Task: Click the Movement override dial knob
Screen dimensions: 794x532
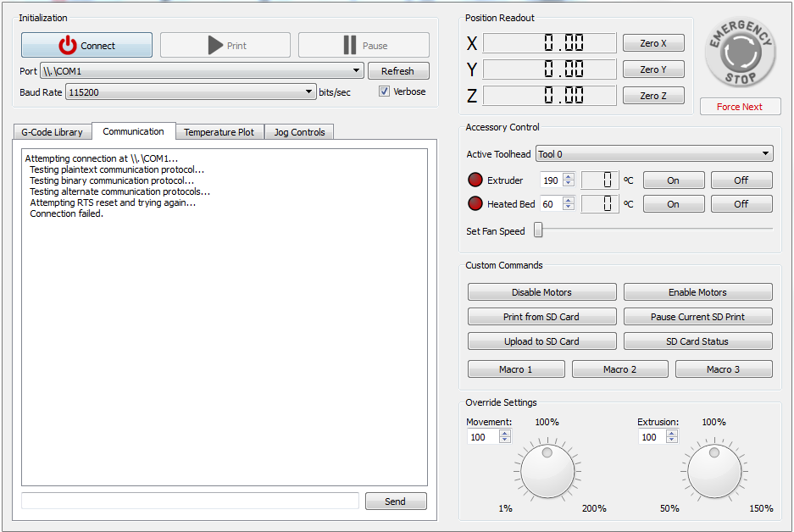Action: point(547,471)
